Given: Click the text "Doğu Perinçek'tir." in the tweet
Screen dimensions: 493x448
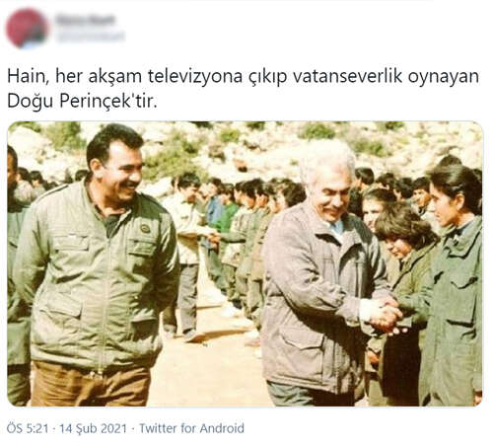Looking at the screenshot, I should click(83, 102).
